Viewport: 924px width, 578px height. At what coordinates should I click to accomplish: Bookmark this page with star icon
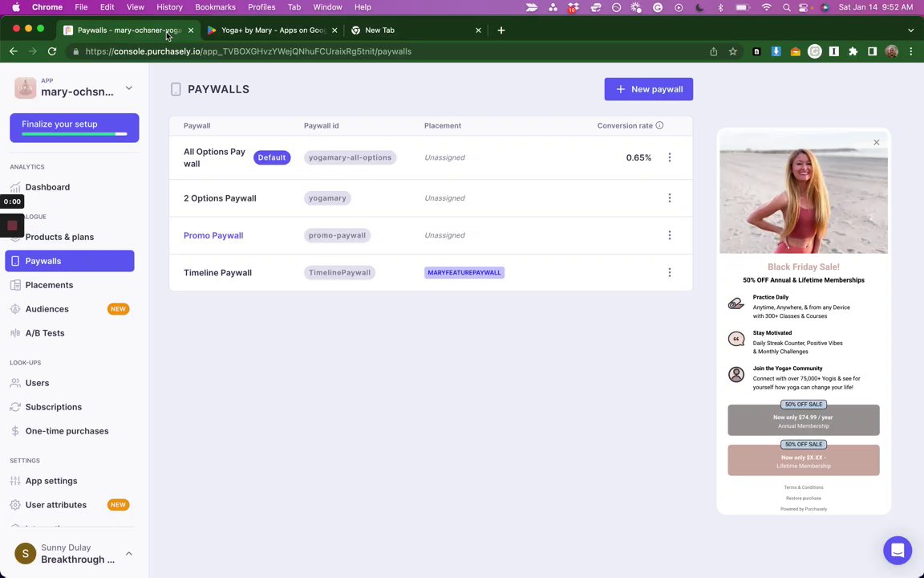tap(732, 51)
